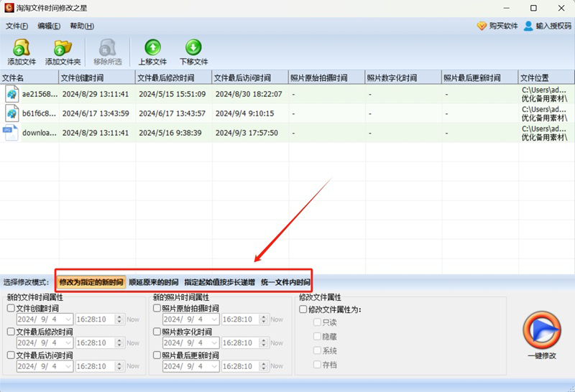The height and width of the screenshot is (392, 575).
Task: Click the app logo in title bar
Action: point(9,8)
